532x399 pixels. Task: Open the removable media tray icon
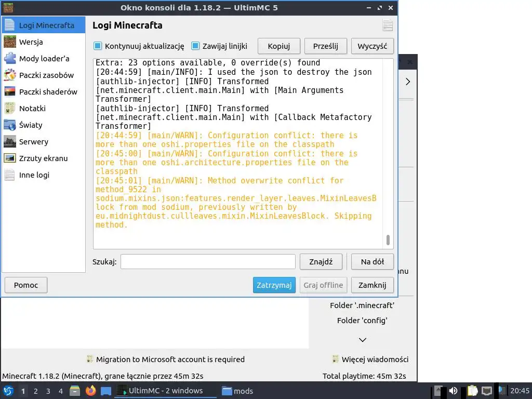(438, 391)
